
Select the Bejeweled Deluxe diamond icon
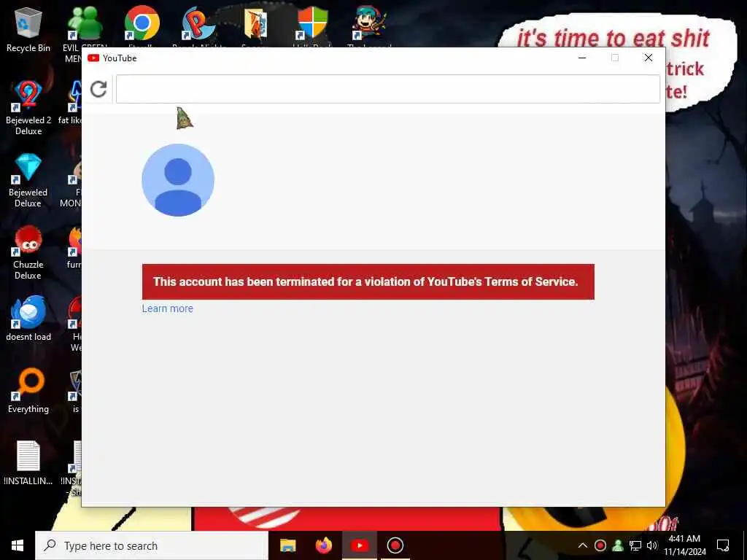tap(28, 168)
